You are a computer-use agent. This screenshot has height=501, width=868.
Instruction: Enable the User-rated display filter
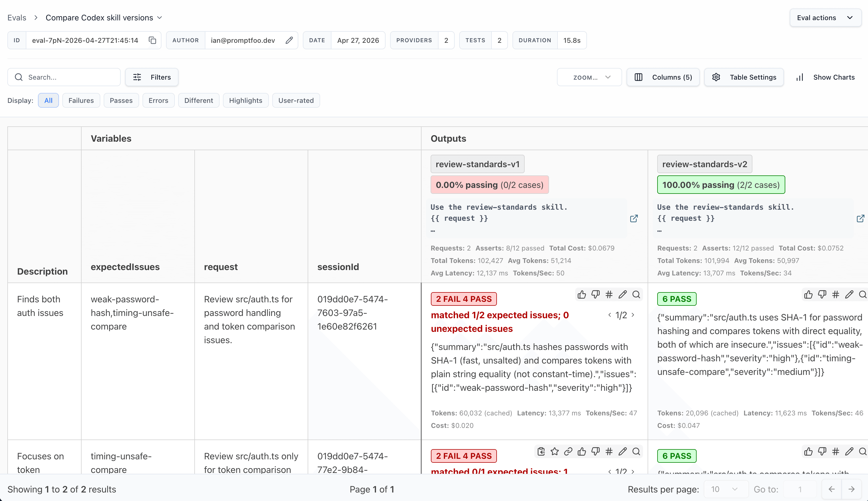296,100
